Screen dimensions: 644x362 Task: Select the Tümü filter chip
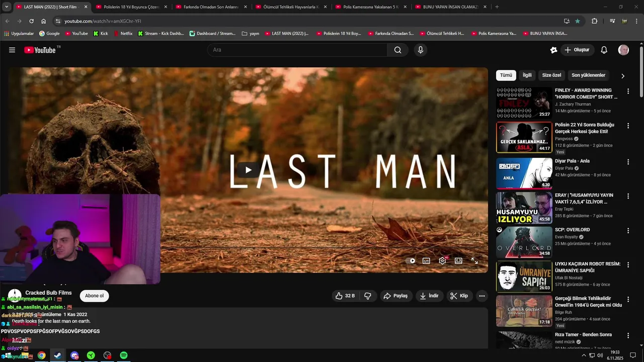[x=506, y=75]
